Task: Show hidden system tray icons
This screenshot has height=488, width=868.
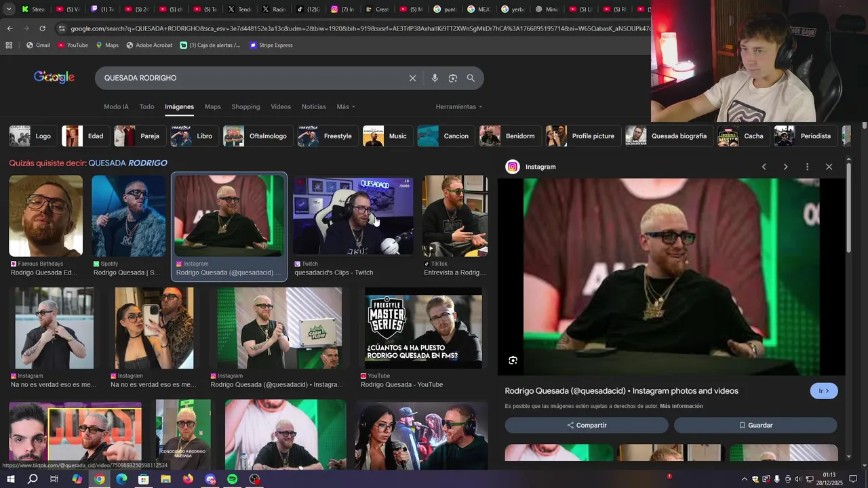Action: pyautogui.click(x=744, y=479)
